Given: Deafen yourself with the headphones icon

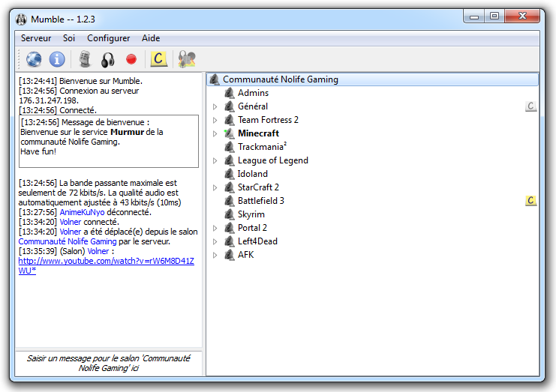Looking at the screenshot, I should coord(108,59).
